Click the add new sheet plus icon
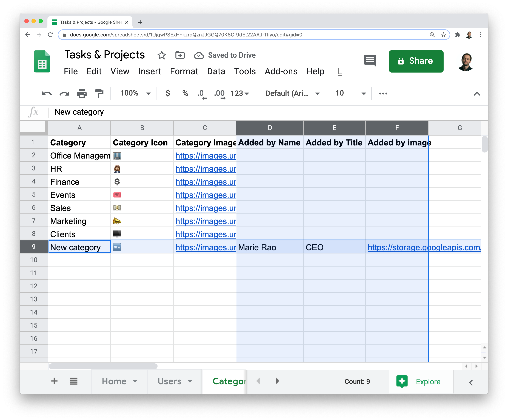 tap(55, 381)
